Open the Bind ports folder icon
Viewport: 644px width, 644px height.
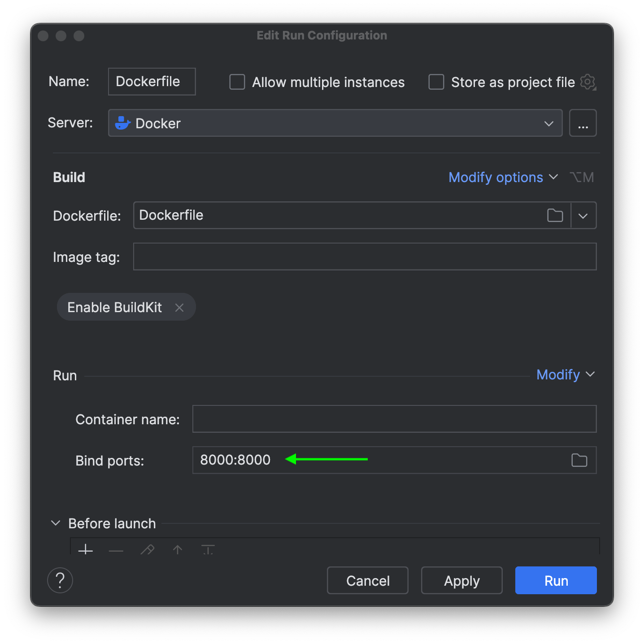pyautogui.click(x=579, y=460)
